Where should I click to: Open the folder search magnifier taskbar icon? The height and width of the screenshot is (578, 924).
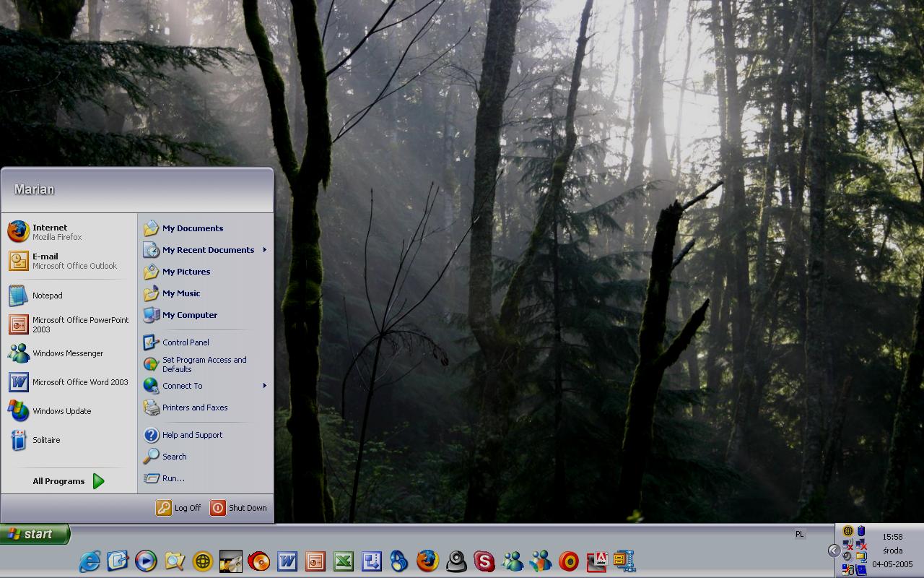[174, 561]
